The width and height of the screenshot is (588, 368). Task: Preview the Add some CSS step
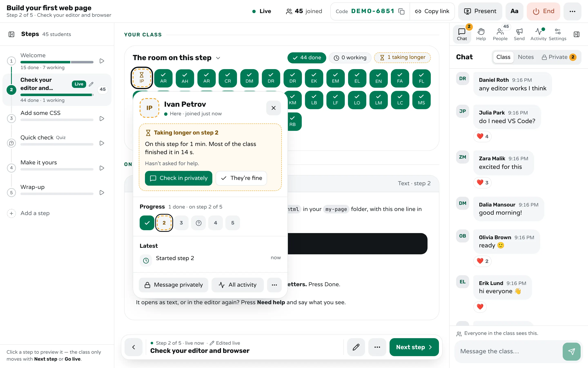pyautogui.click(x=102, y=119)
